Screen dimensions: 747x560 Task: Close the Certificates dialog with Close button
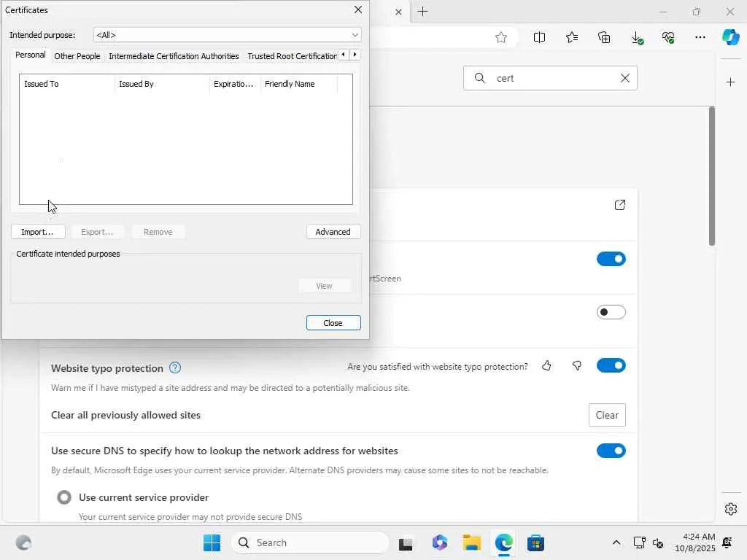[333, 323]
